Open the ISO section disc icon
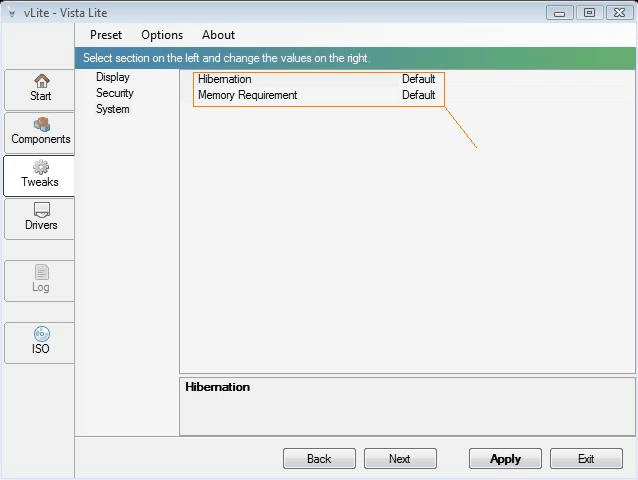The width and height of the screenshot is (638, 480). tap(42, 334)
